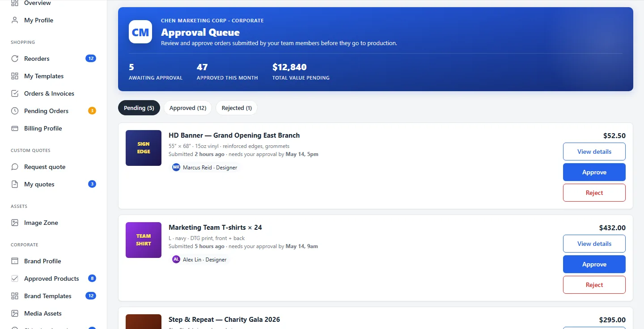Click the Billing Profile card icon
Image resolution: width=644 pixels, height=329 pixels.
pos(15,128)
